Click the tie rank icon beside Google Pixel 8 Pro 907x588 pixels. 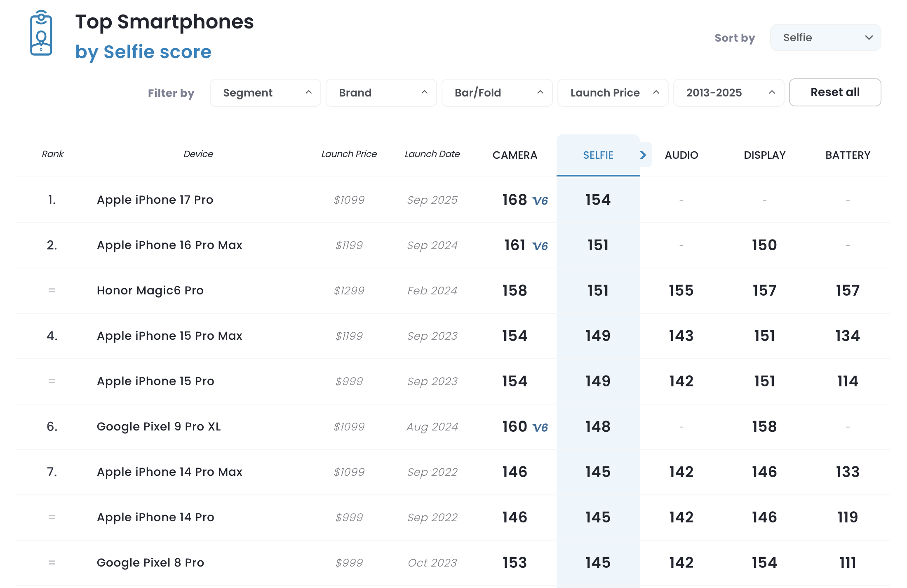pyautogui.click(x=52, y=563)
